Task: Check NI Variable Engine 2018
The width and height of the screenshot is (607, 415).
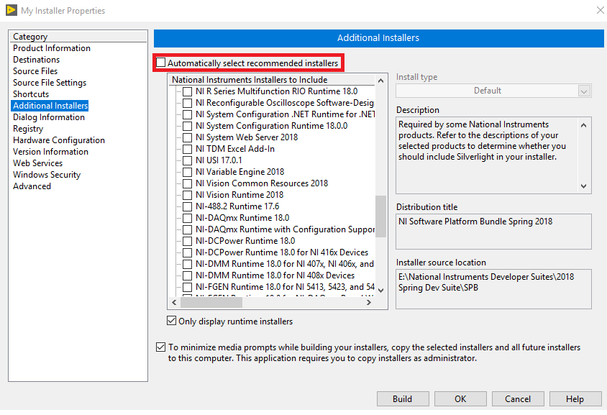Action: click(187, 172)
